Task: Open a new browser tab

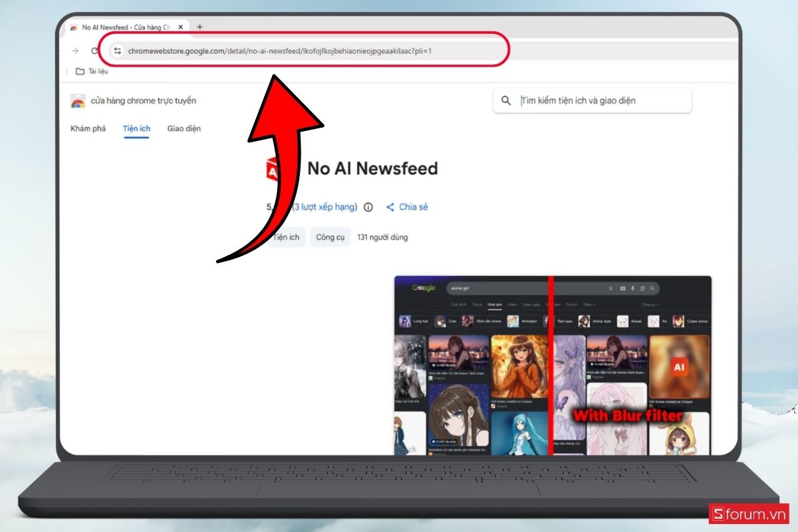Action: pyautogui.click(x=199, y=27)
